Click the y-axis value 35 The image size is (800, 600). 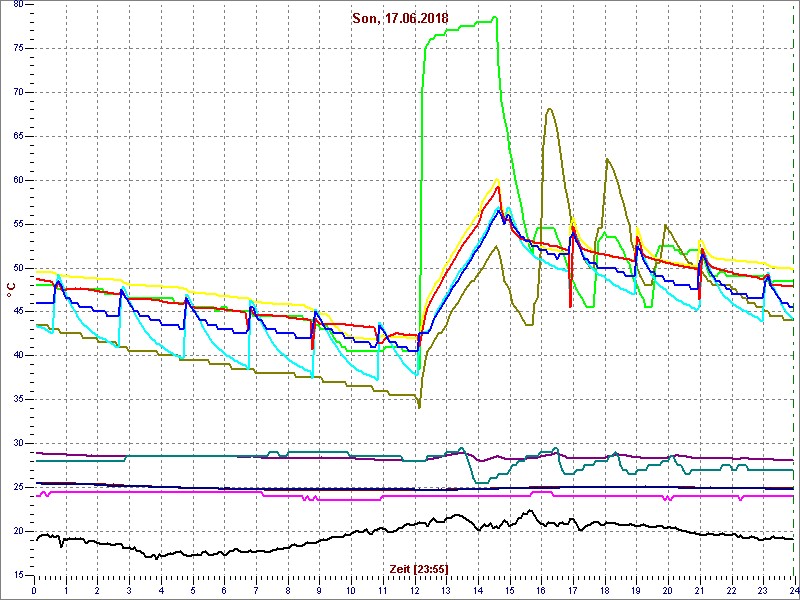pyautogui.click(x=18, y=399)
